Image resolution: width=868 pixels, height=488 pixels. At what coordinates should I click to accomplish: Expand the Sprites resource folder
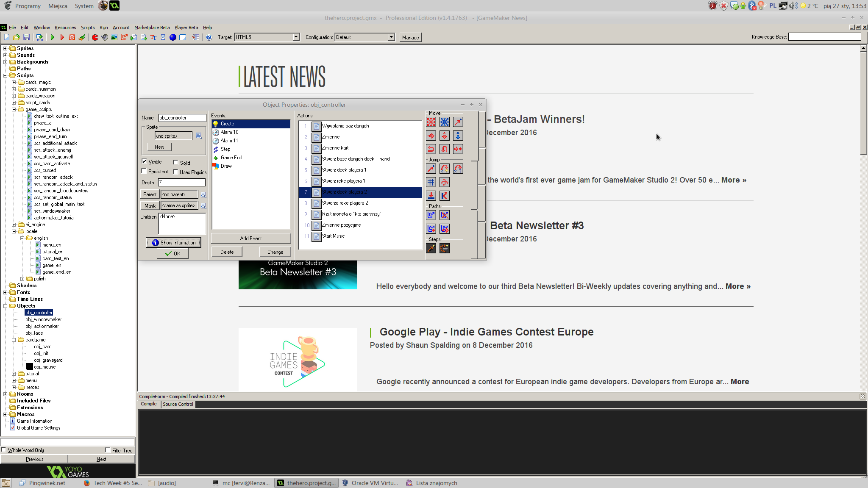(5, 48)
